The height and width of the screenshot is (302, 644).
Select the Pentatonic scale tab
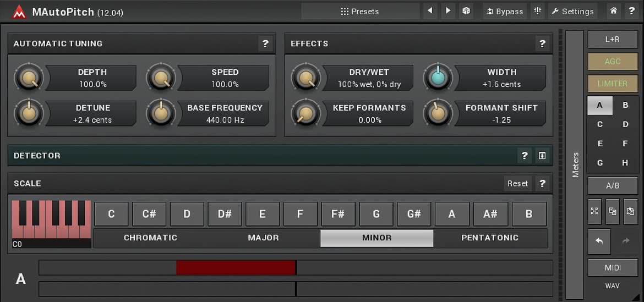pyautogui.click(x=490, y=238)
